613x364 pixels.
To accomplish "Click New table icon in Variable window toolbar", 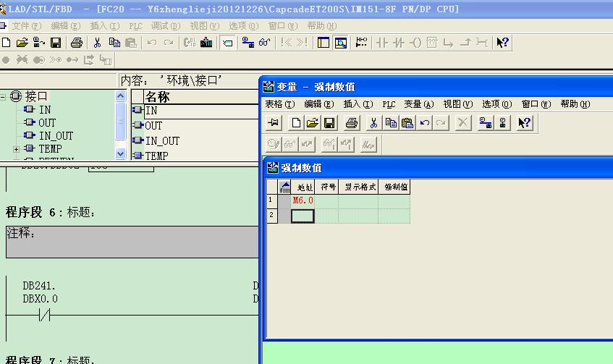I will pyautogui.click(x=296, y=123).
